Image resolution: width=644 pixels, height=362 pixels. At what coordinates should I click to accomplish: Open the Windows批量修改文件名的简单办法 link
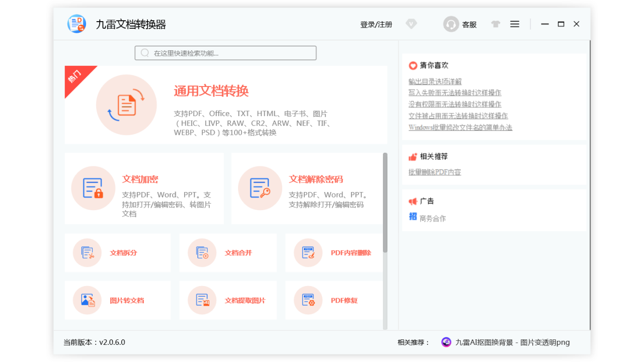pos(460,128)
